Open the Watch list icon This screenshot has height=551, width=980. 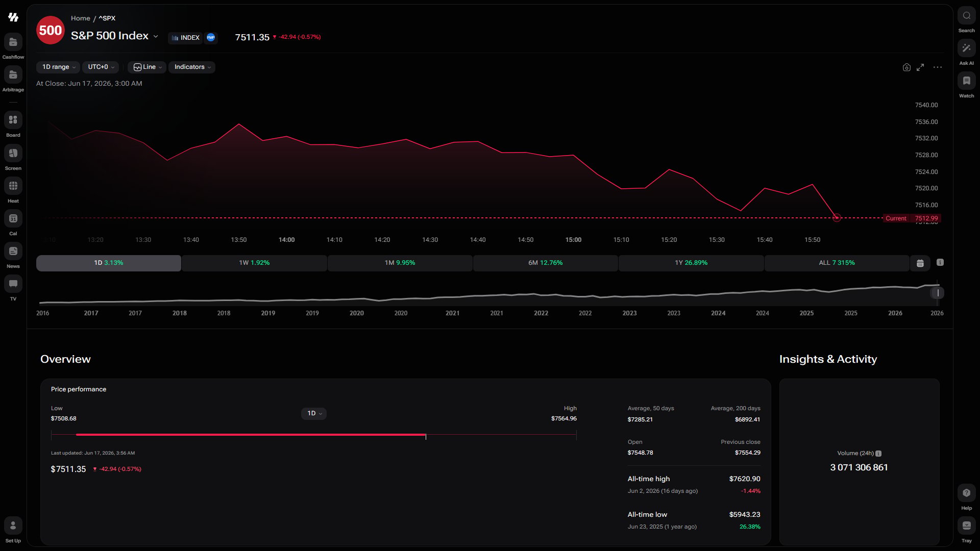click(966, 81)
